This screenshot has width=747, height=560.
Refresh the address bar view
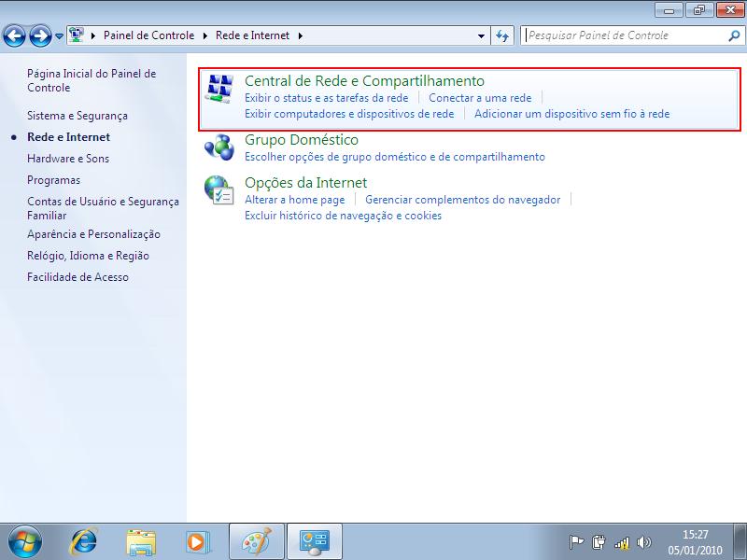503,35
